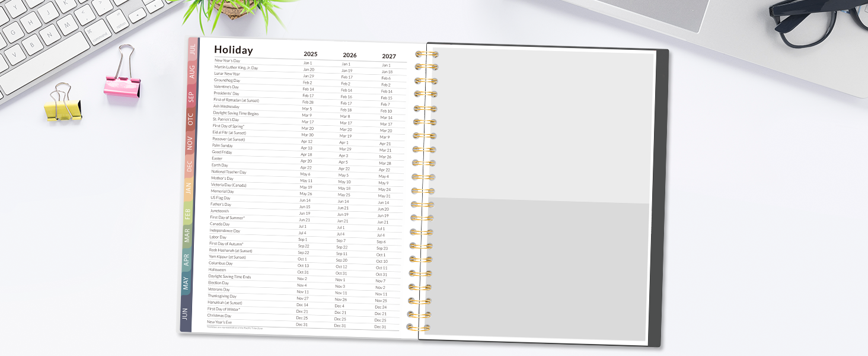This screenshot has height=356, width=868.
Task: Click the Holiday page title
Action: (233, 50)
